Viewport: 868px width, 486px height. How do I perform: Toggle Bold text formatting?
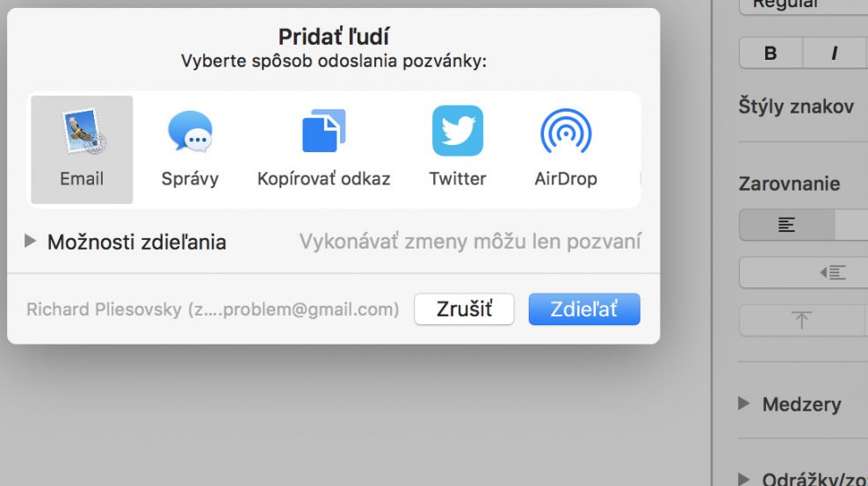click(x=770, y=53)
